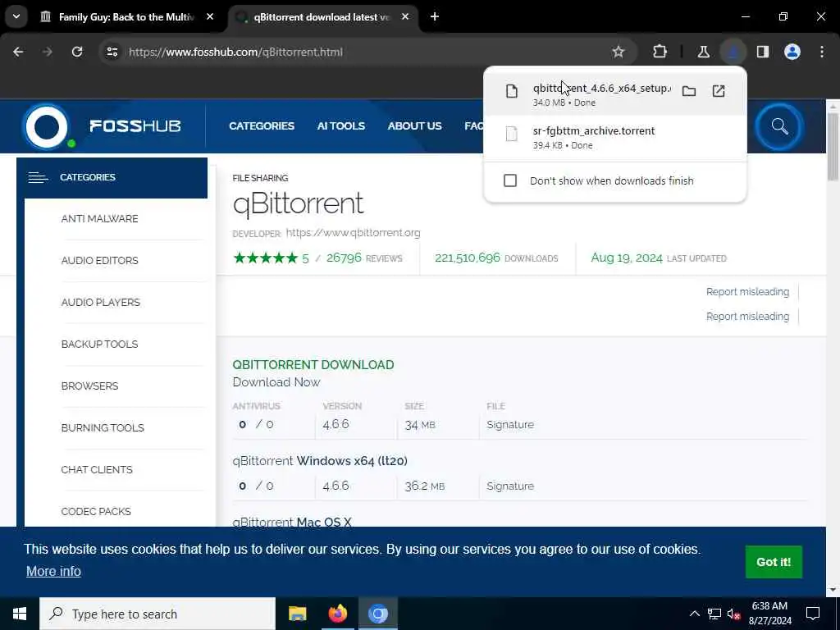Click the five-star rating

(x=265, y=258)
